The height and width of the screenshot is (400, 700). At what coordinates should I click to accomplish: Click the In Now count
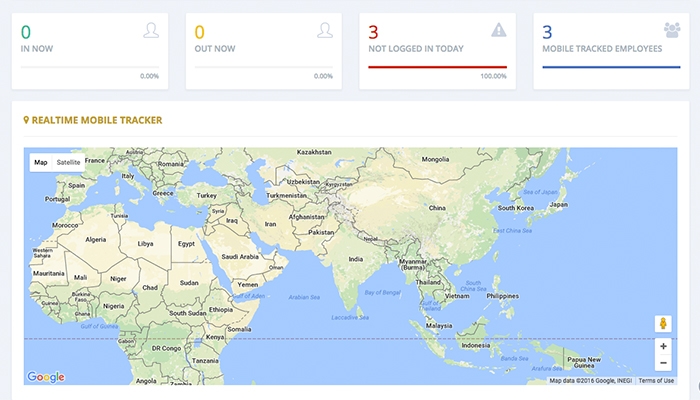(x=26, y=31)
